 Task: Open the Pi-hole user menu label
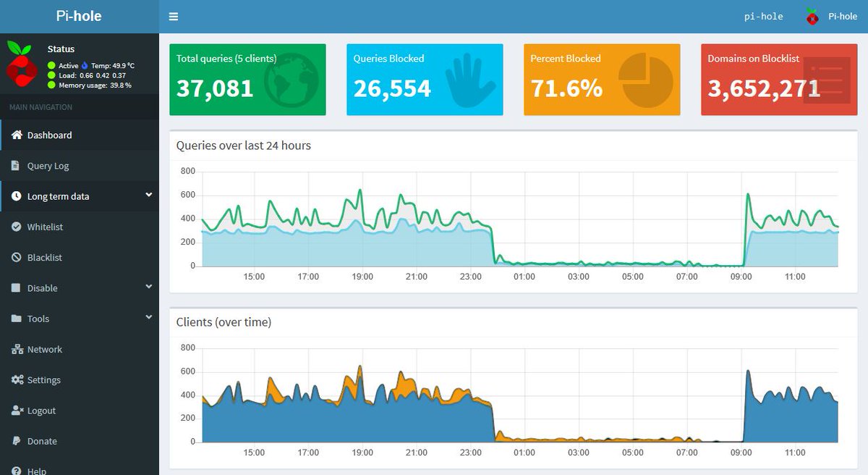(x=843, y=16)
